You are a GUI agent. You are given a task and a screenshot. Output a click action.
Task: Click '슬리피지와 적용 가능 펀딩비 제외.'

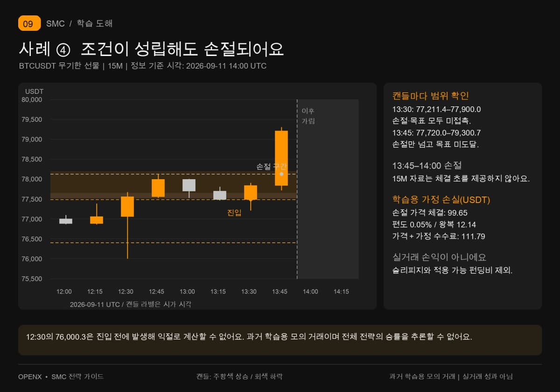point(453,271)
